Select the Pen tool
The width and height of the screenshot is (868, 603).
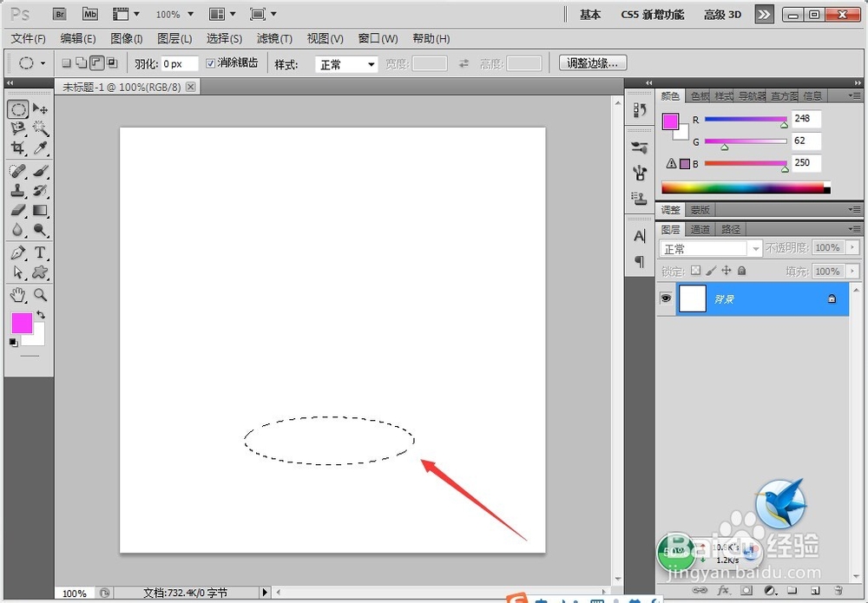(17, 252)
